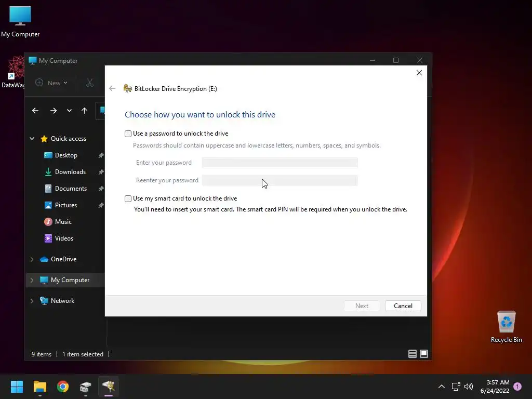Image resolution: width=532 pixels, height=399 pixels.
Task: Open Pictures in the Quick access list
Action: (x=66, y=205)
